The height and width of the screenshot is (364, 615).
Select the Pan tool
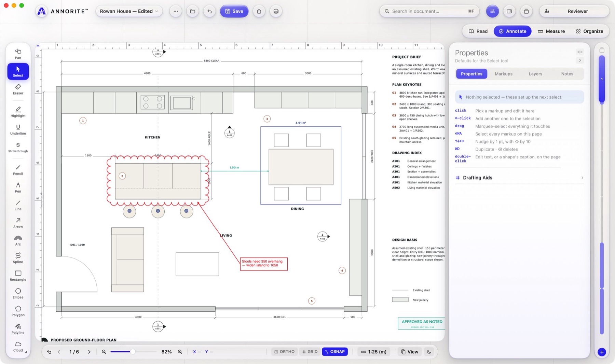18,54
